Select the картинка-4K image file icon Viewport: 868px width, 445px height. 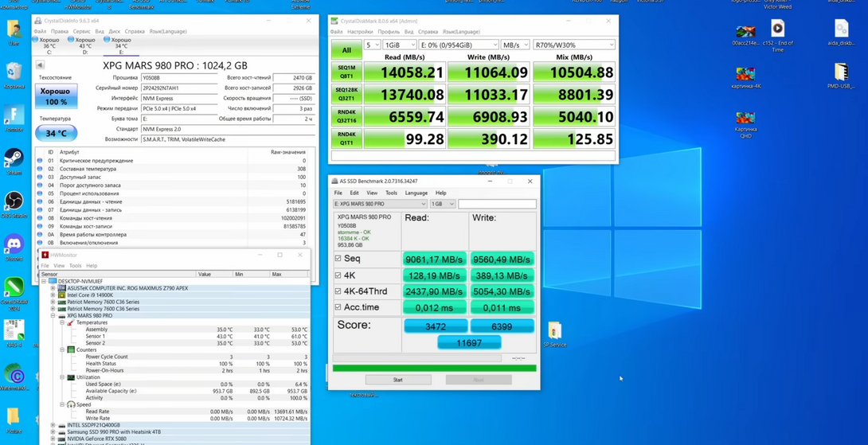coord(745,77)
